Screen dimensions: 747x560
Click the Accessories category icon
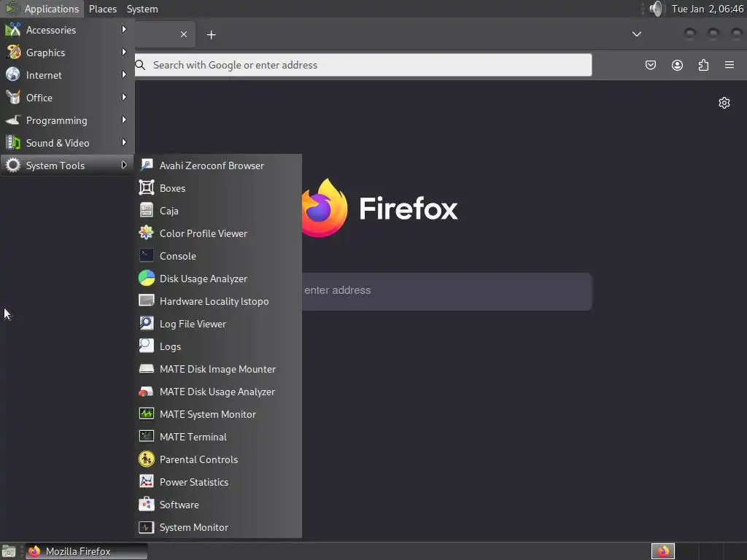coord(13,29)
